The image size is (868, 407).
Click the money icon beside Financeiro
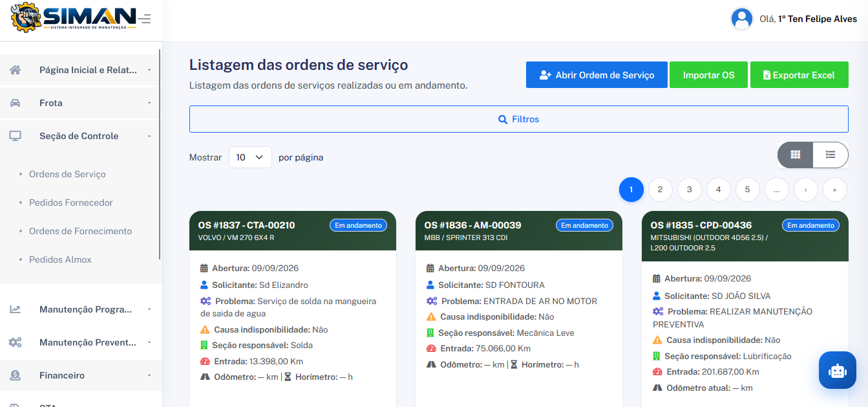pyautogui.click(x=16, y=375)
